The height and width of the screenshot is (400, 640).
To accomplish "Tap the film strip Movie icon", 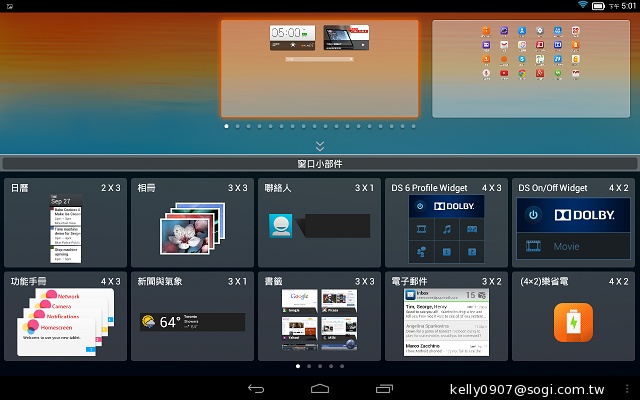I will click(x=533, y=246).
